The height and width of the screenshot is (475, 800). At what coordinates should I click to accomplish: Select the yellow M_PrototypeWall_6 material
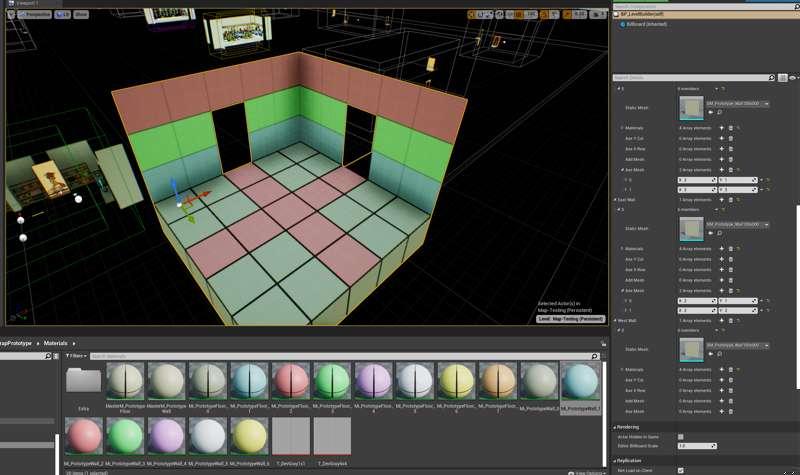[249, 436]
